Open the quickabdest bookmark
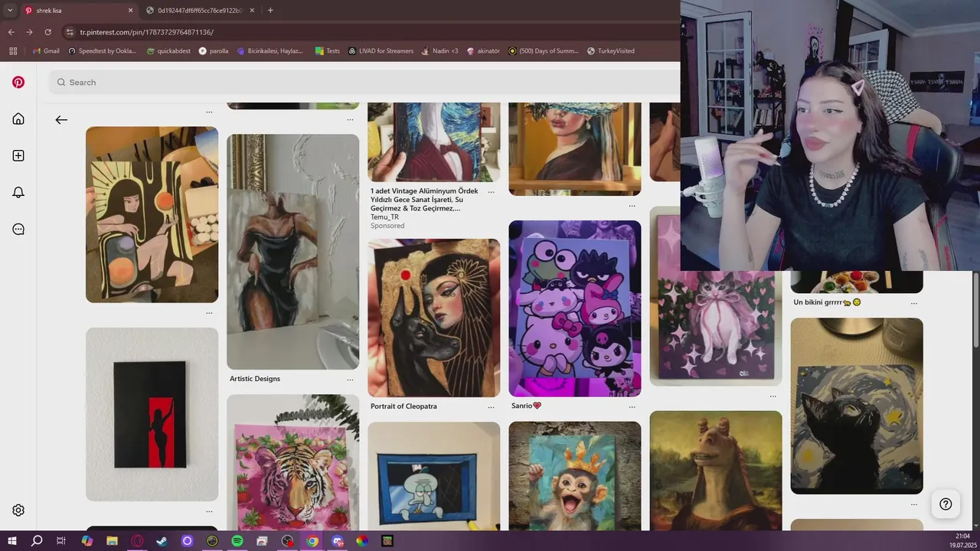980x551 pixels. click(168, 51)
